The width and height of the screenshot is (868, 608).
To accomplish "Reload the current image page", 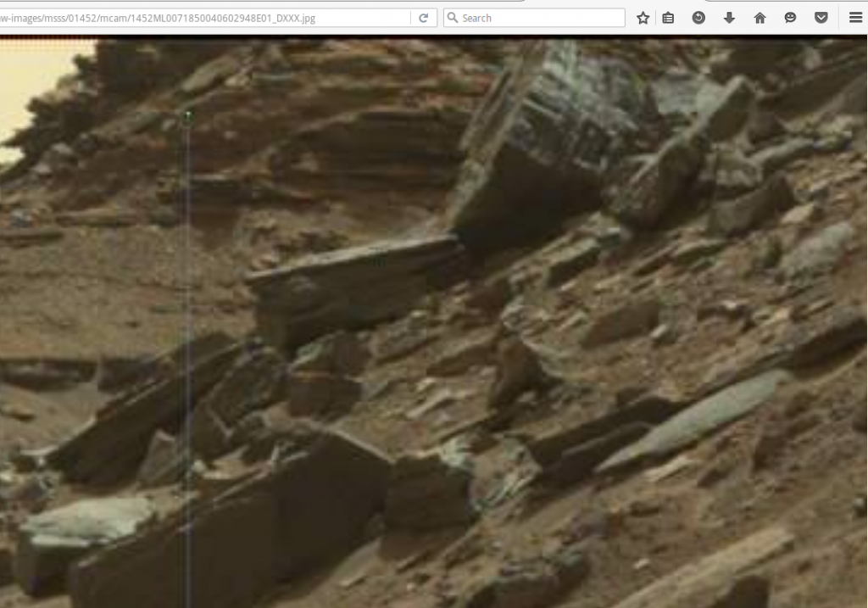I will pos(423,18).
